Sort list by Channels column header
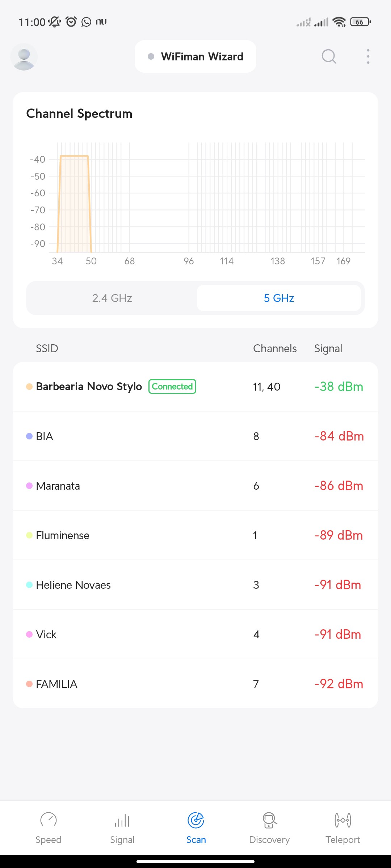This screenshot has width=391, height=868. [x=275, y=348]
